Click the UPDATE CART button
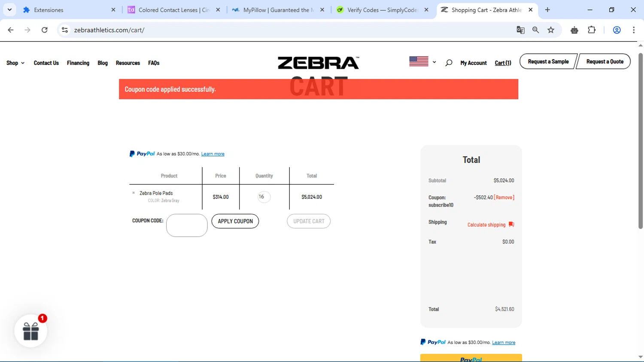This screenshot has width=644, height=362. (x=309, y=221)
